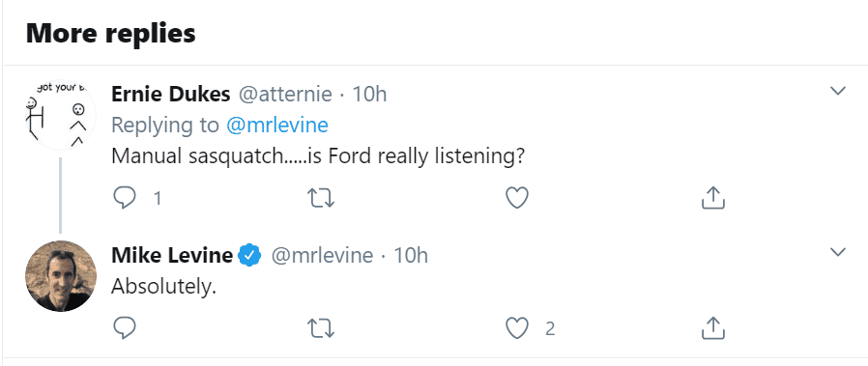Select the @atternie handle

point(285,94)
